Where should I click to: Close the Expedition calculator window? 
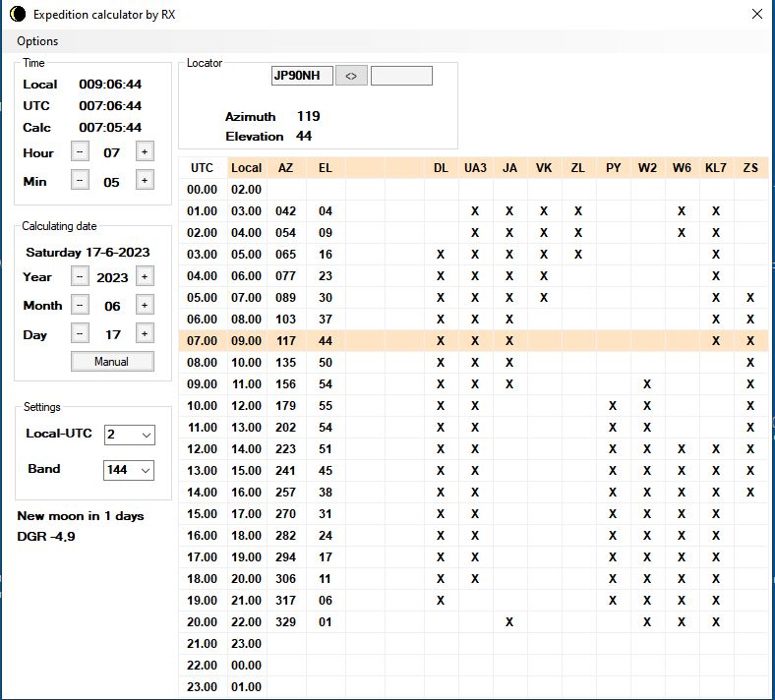click(x=755, y=14)
